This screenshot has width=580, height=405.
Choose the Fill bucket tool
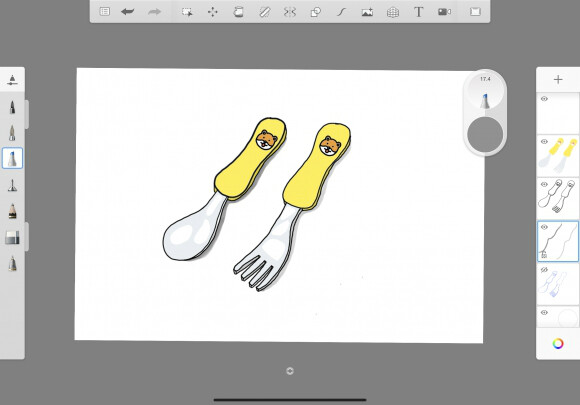tap(239, 12)
